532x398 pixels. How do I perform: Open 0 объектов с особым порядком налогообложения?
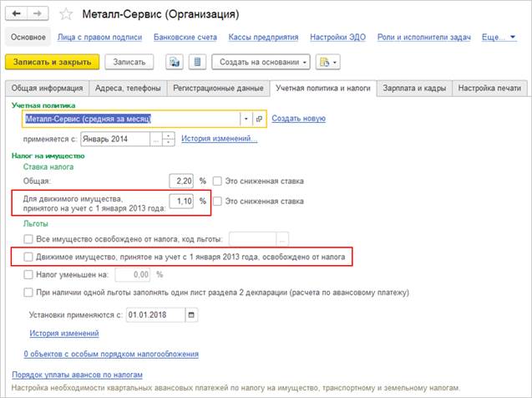pos(111,354)
